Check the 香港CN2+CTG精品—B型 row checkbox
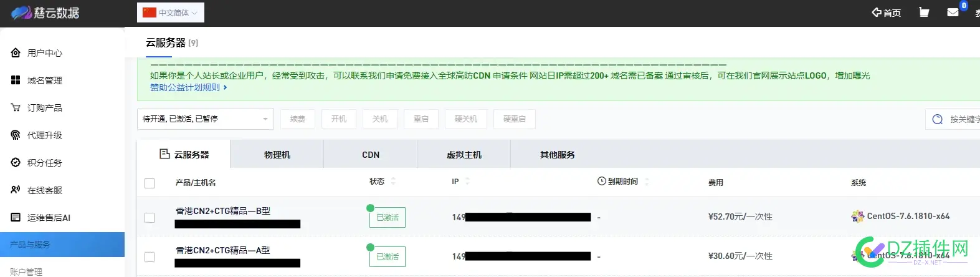 click(x=150, y=218)
